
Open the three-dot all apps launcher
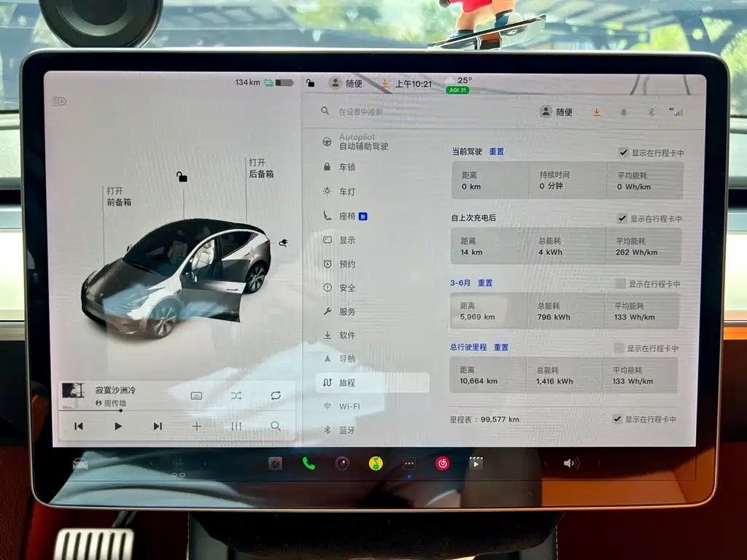(x=409, y=463)
